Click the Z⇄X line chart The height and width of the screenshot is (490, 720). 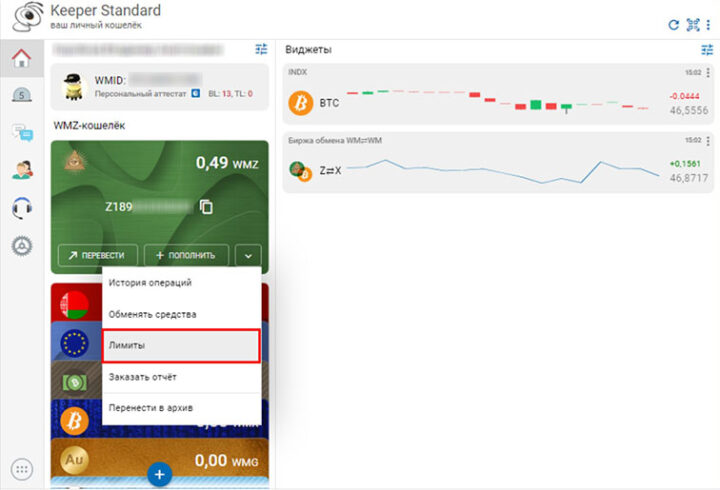pos(503,171)
